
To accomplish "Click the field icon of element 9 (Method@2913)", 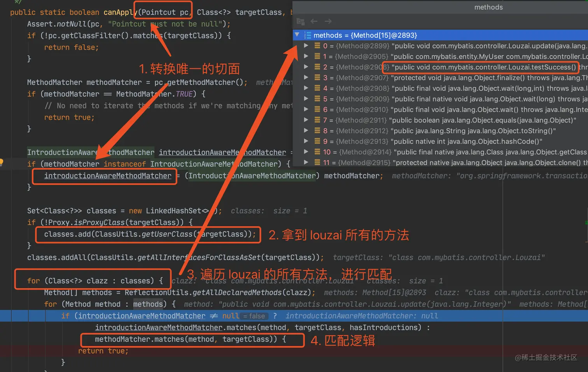I will click(317, 141).
